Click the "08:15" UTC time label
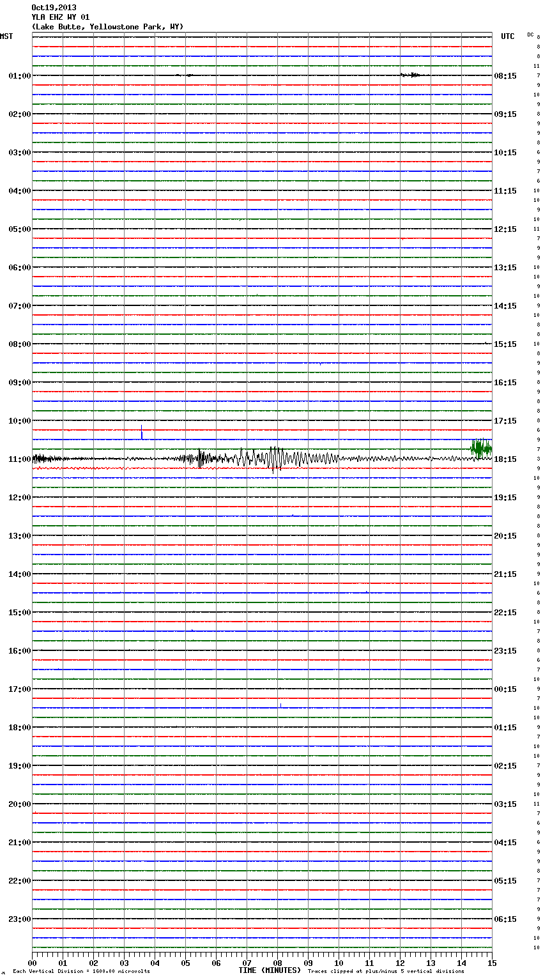Screen dimensions: 543x980 click(505, 76)
